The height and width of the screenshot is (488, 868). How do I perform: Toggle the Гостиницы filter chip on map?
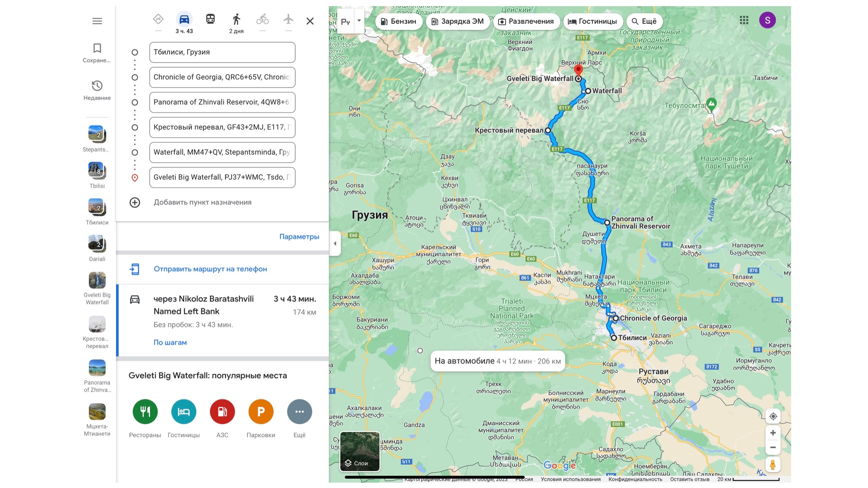(592, 22)
